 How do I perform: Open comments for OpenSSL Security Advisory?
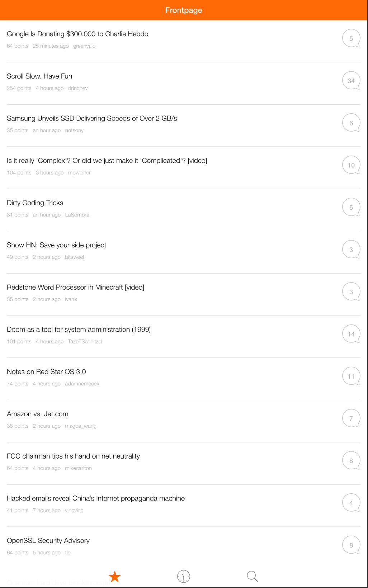[x=351, y=545]
